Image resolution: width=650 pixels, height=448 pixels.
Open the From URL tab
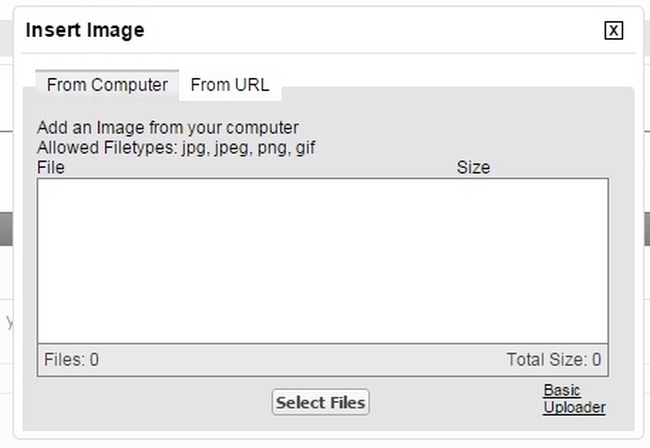point(230,85)
